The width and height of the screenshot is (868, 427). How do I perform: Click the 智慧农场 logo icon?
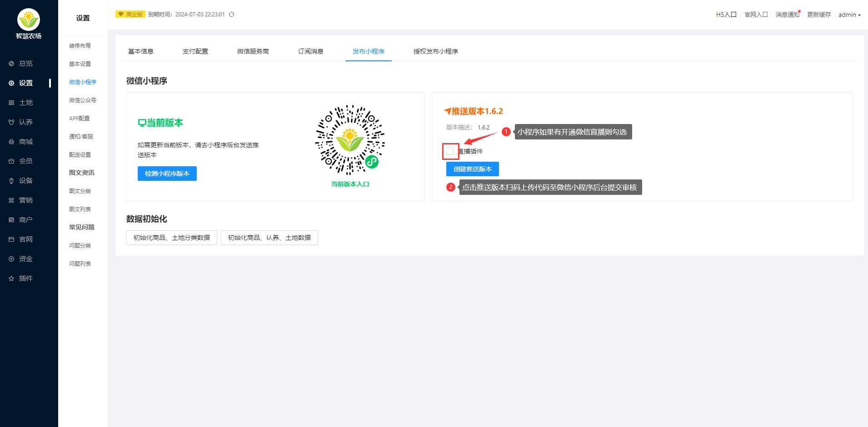click(x=29, y=20)
